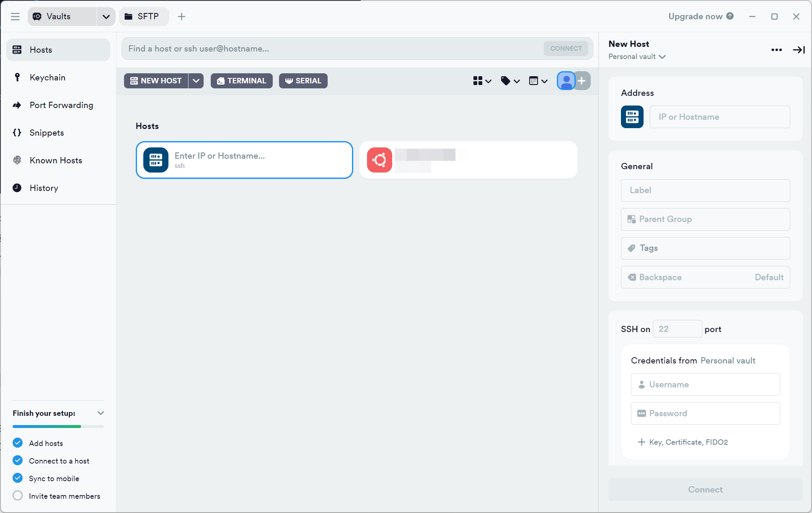Click the new tab plus icon
Screen dimensions: 812x513
[181, 16]
